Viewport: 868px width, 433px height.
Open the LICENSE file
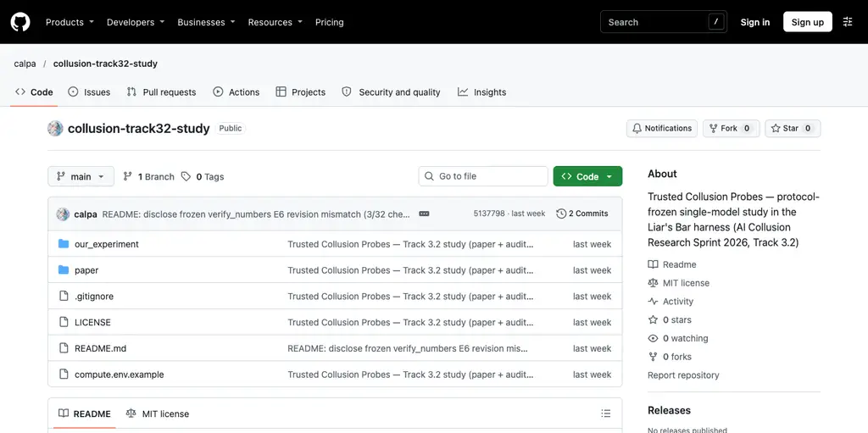click(x=92, y=322)
